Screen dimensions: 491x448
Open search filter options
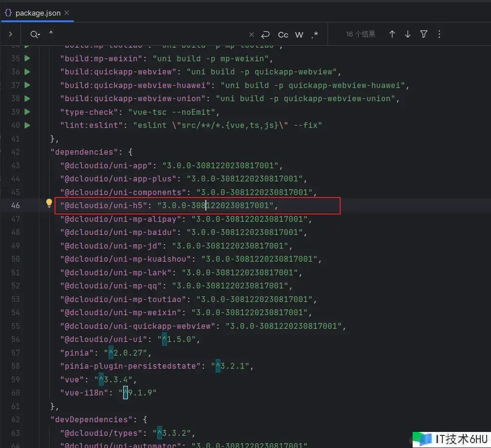(424, 34)
